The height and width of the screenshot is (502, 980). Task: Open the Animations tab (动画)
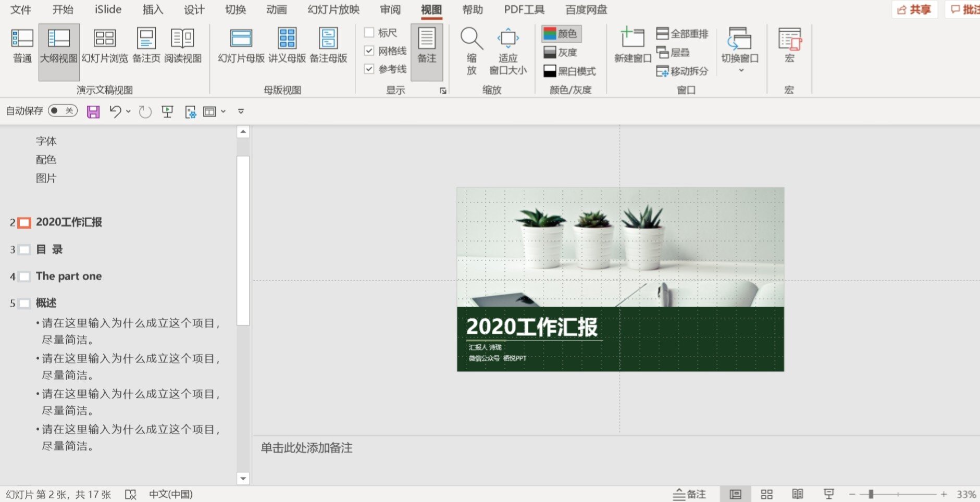coord(277,9)
